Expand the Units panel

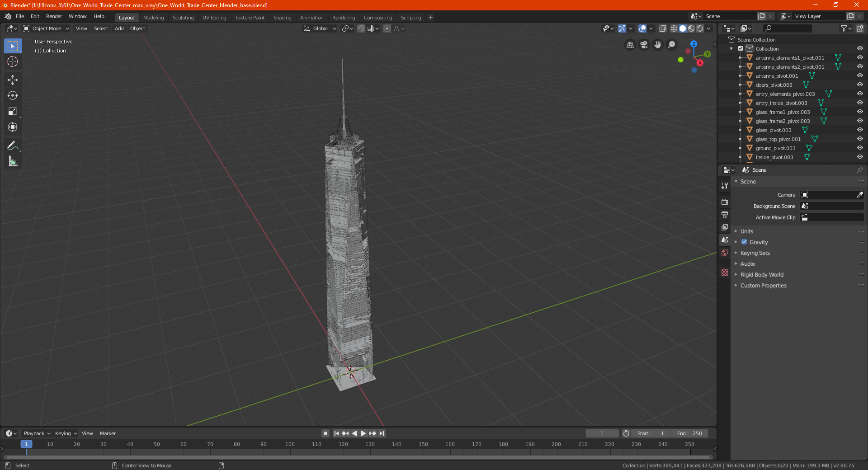pos(746,231)
